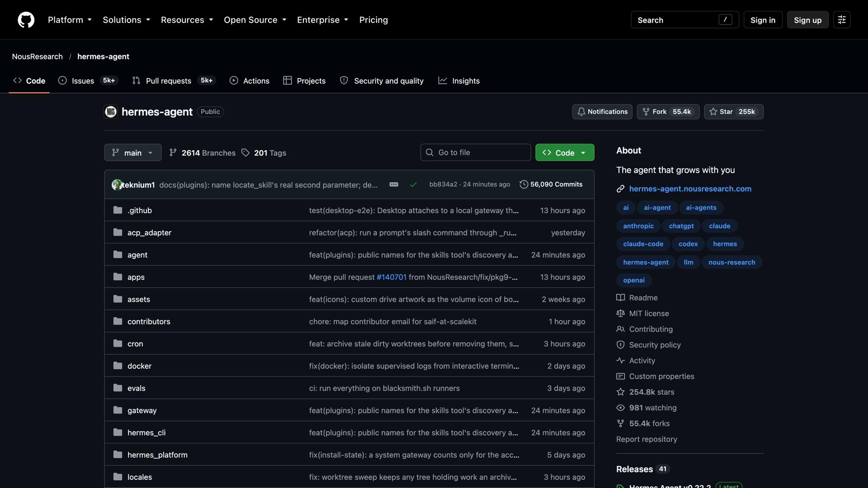Open the global navigation settings icon
Image resolution: width=868 pixels, height=488 pixels.
(842, 20)
